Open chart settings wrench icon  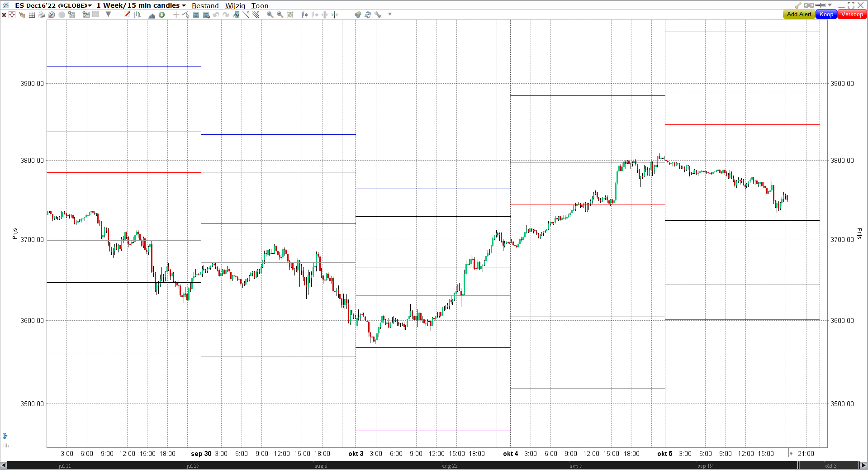pos(378,14)
